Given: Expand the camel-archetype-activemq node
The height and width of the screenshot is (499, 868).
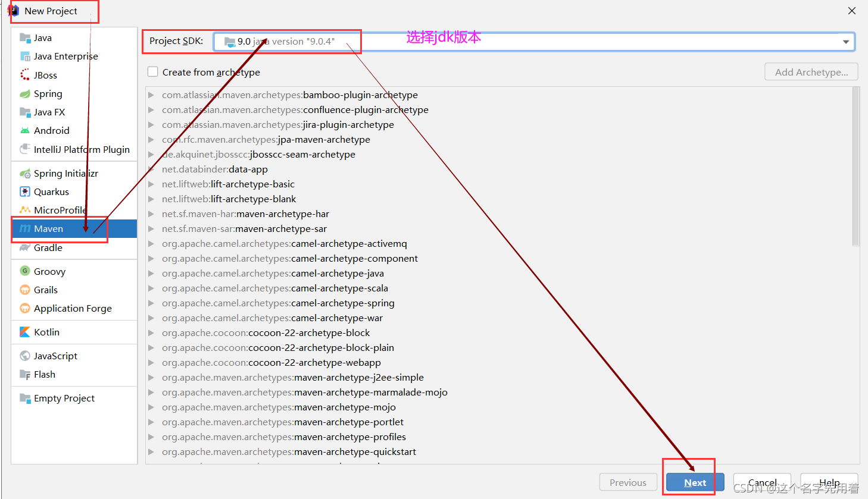Looking at the screenshot, I should [x=151, y=243].
